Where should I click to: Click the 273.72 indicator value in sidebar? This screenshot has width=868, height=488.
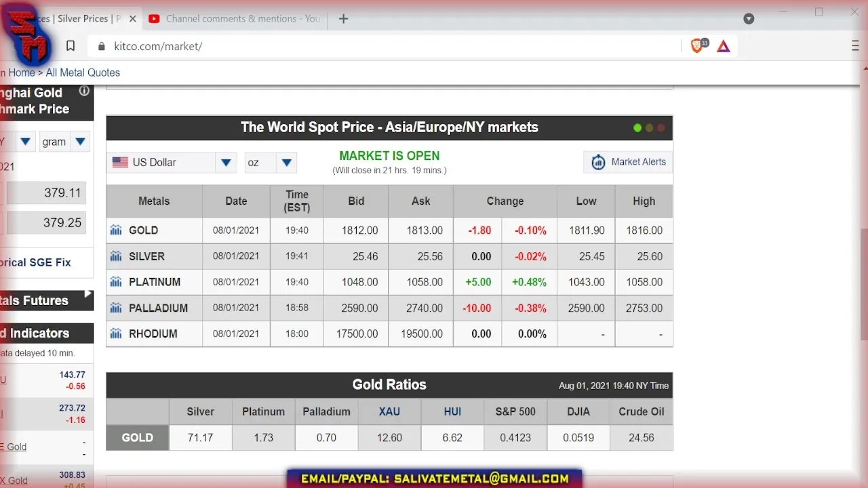pyautogui.click(x=72, y=408)
